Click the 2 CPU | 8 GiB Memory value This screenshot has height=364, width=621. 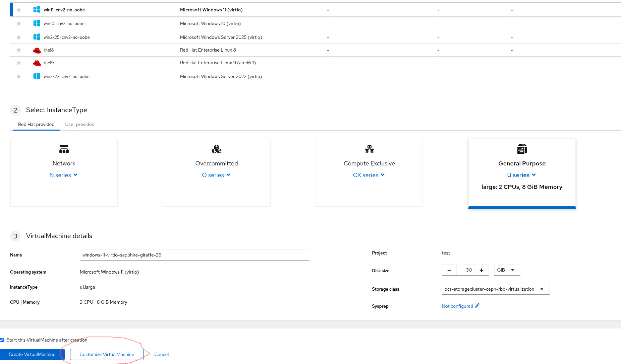(x=104, y=302)
